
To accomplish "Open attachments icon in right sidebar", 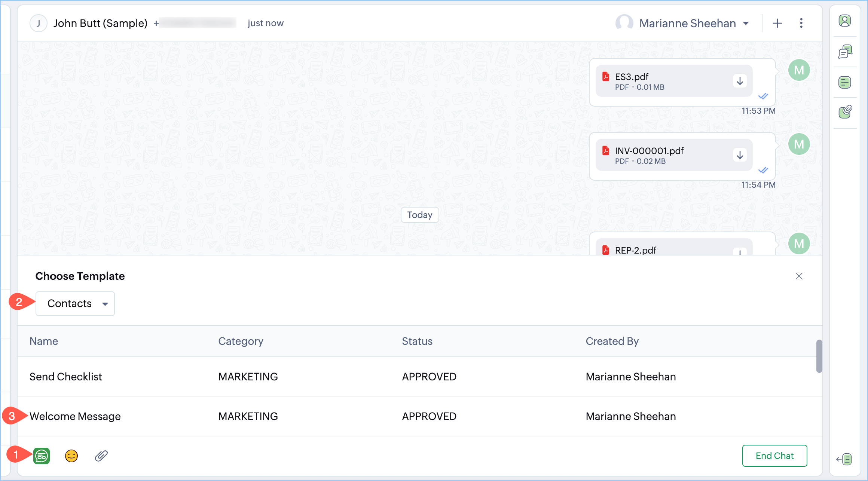I will coord(845,112).
